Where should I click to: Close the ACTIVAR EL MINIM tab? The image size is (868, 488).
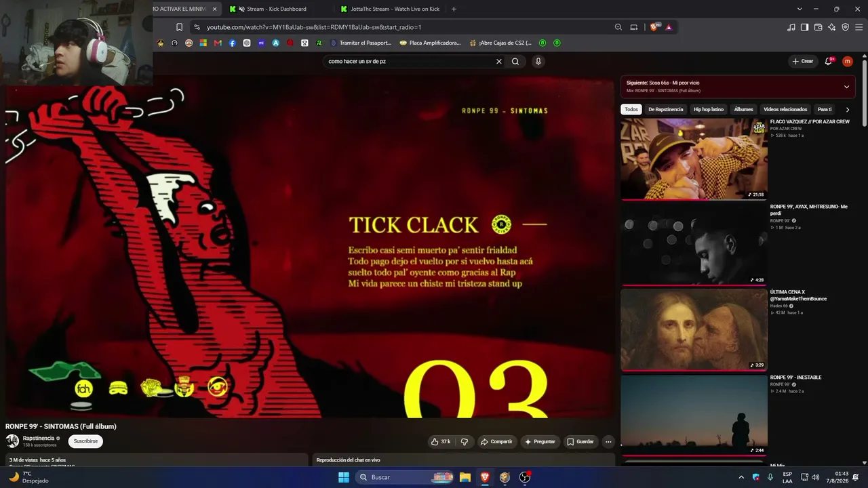[x=214, y=9]
